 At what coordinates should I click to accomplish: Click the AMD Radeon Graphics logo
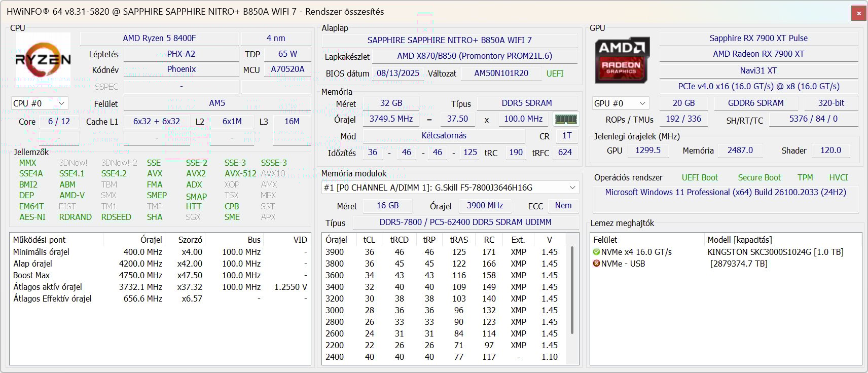622,60
